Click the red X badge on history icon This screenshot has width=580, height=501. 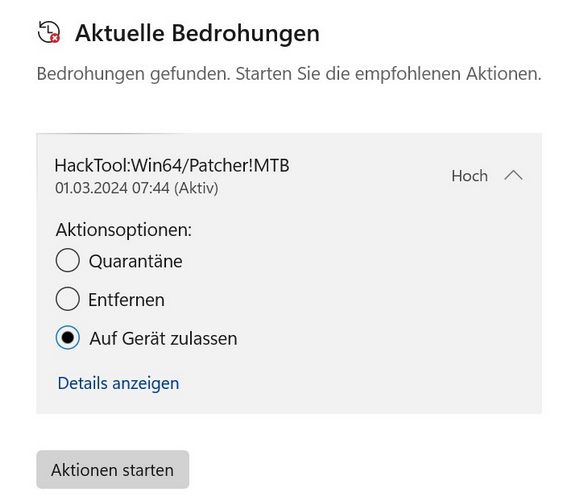(55, 38)
